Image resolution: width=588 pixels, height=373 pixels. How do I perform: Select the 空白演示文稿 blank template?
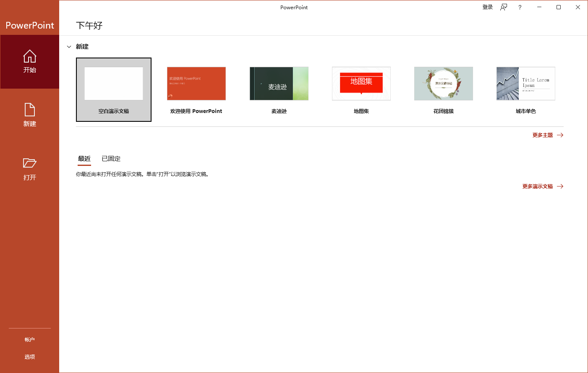[114, 84]
